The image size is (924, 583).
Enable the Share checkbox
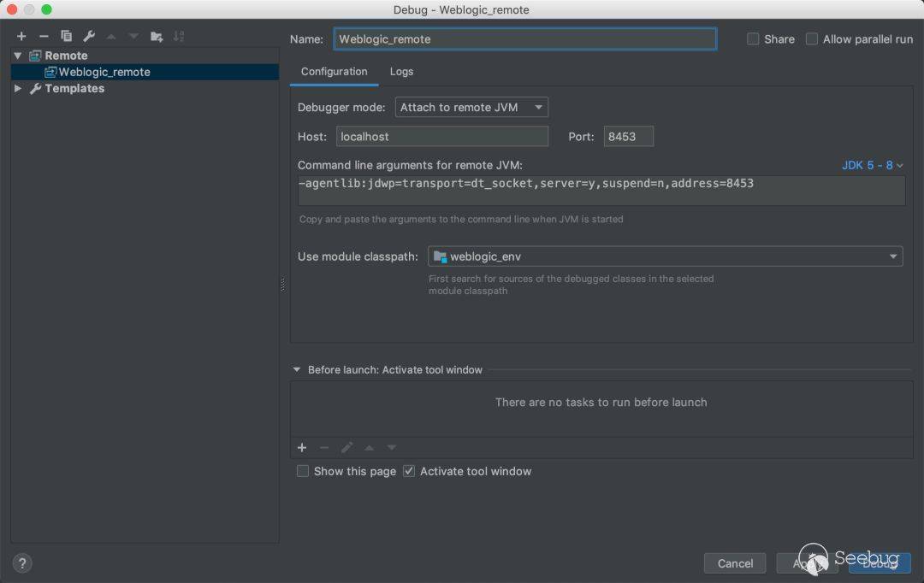pos(753,38)
